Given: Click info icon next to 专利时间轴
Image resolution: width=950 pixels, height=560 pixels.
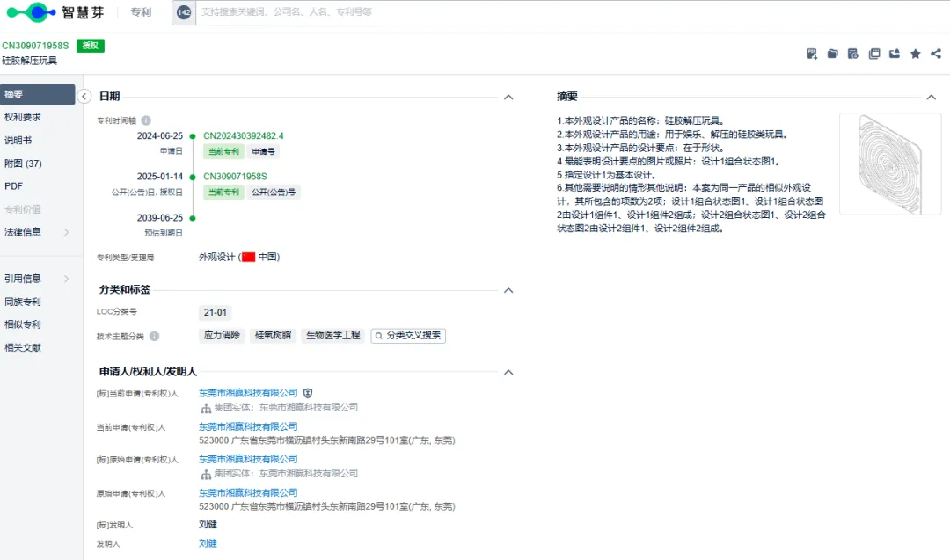Looking at the screenshot, I should click(146, 120).
